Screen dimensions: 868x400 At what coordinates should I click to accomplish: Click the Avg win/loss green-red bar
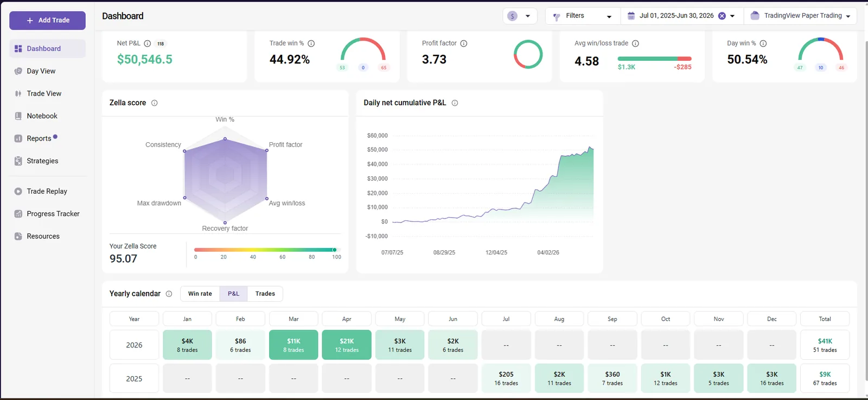click(x=654, y=59)
